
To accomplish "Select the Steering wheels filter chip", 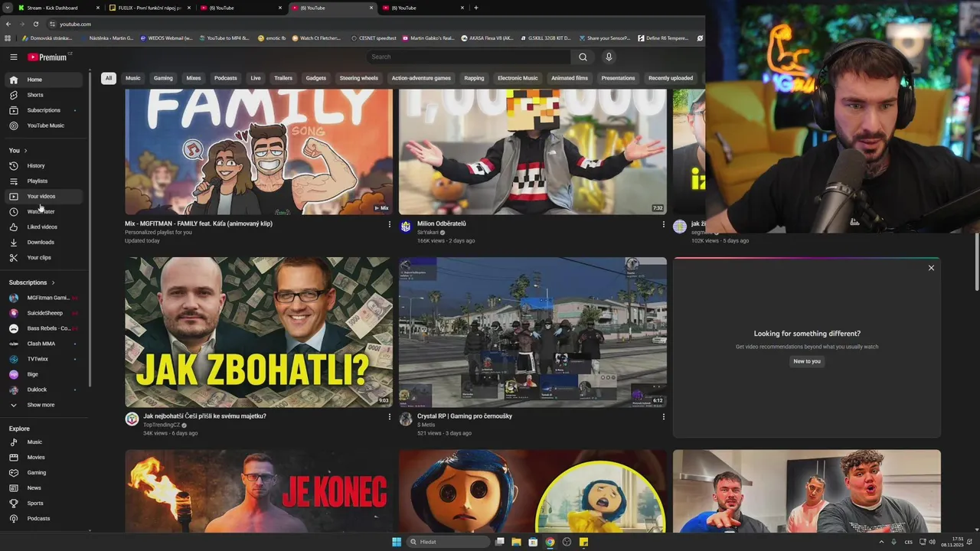I will [359, 78].
